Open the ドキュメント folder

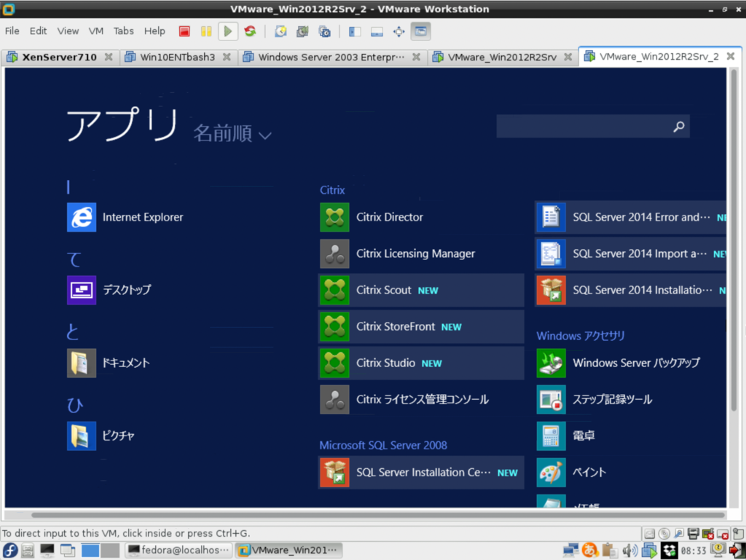point(109,363)
